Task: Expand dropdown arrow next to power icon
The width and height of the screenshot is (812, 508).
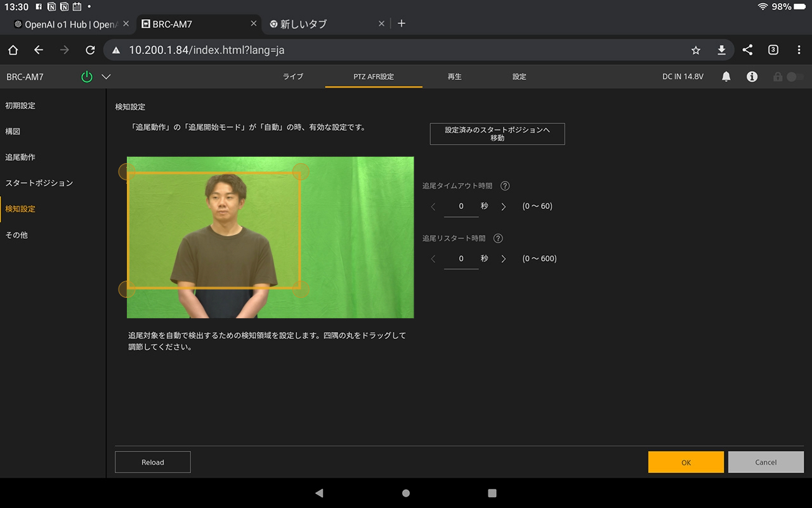Action: tap(106, 77)
